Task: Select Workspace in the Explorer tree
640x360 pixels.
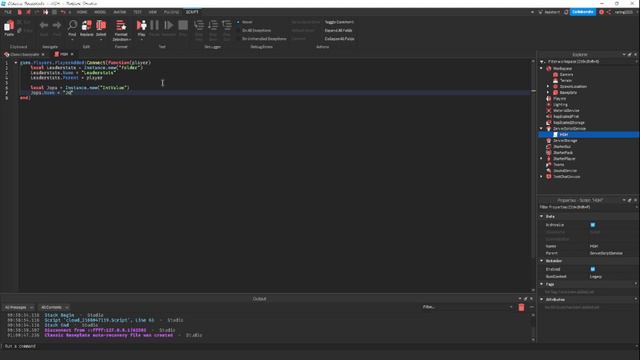Action: pos(562,69)
